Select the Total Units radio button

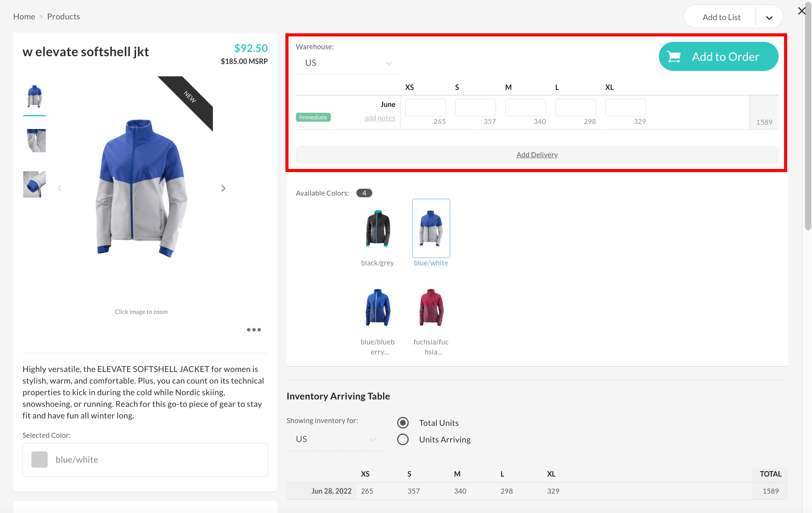[x=403, y=423]
